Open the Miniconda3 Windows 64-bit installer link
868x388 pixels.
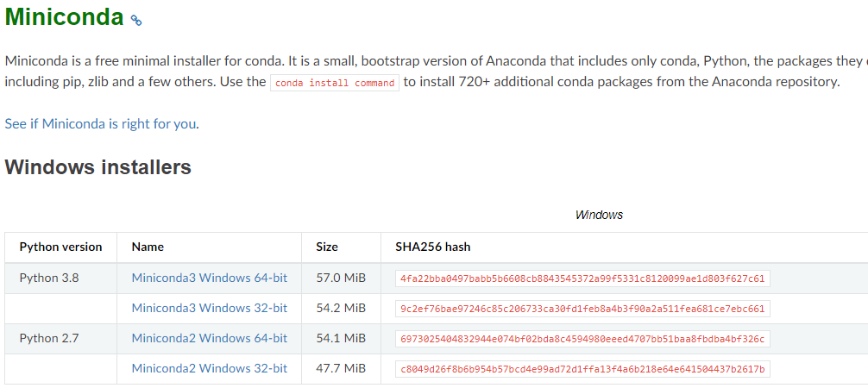[x=210, y=278]
